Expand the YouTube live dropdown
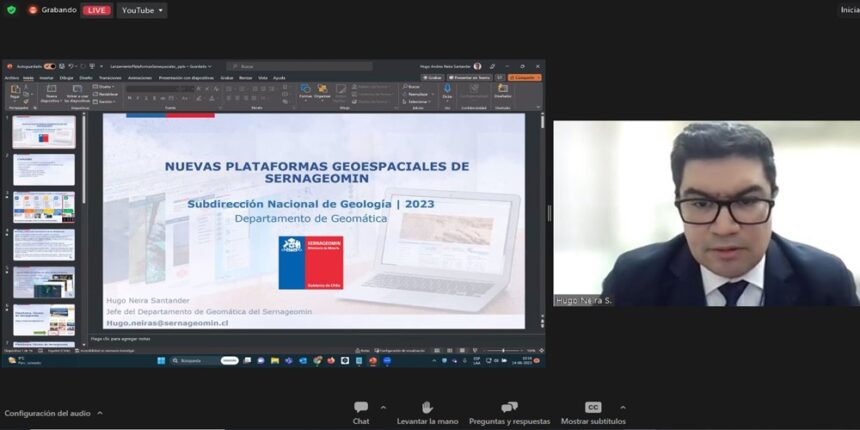860x430 pixels. tap(142, 10)
